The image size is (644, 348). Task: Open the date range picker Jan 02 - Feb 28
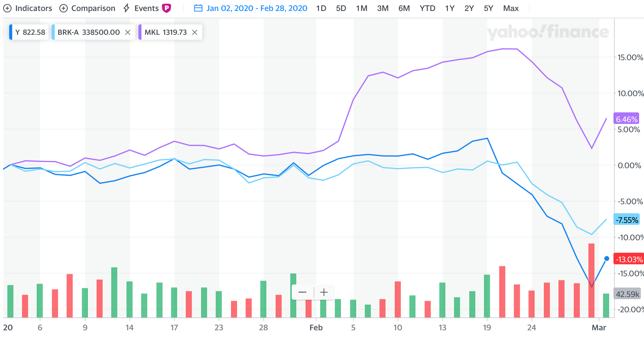[251, 8]
